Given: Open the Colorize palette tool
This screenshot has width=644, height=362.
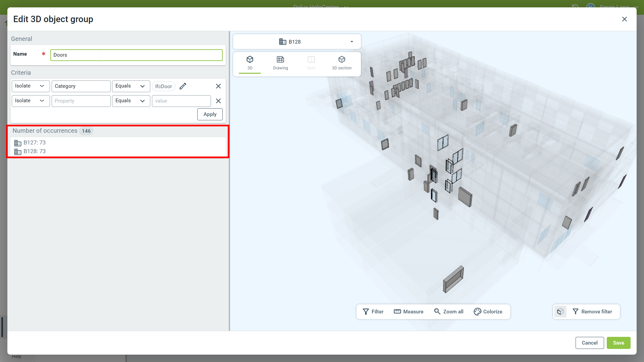Looking at the screenshot, I should coord(488,312).
